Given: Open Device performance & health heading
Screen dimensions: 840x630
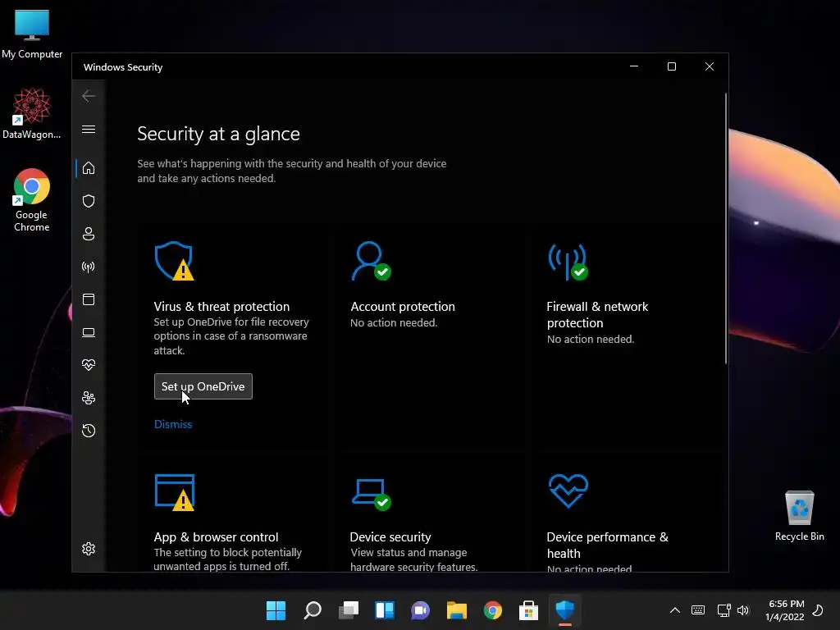Looking at the screenshot, I should [608, 545].
